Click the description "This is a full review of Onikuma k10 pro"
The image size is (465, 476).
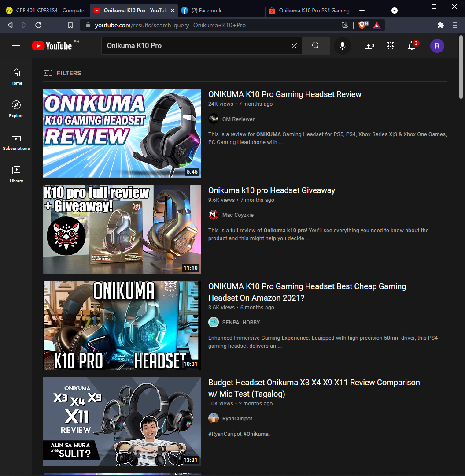[318, 234]
